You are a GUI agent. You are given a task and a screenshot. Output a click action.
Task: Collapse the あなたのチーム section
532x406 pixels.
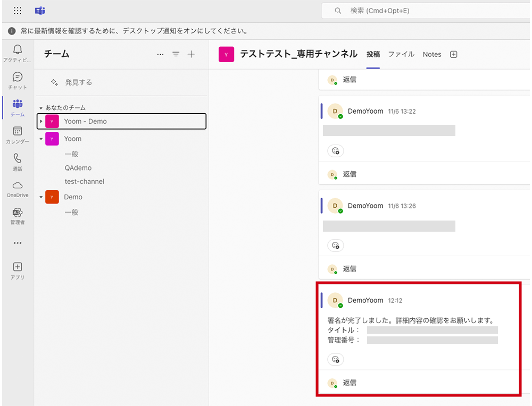[41, 108]
